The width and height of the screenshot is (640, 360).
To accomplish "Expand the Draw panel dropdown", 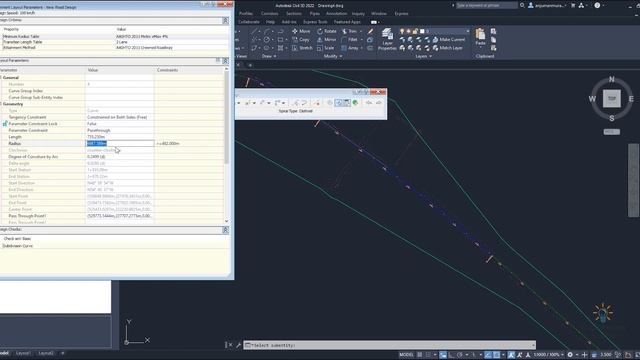I will 269,56.
